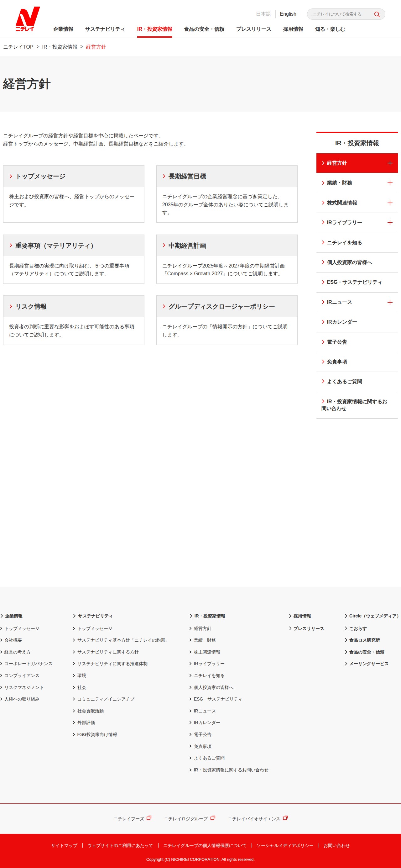Go to IR・投資家情報 breadcrumb link
Screen dimensions: 401x868
pyautogui.click(x=60, y=47)
